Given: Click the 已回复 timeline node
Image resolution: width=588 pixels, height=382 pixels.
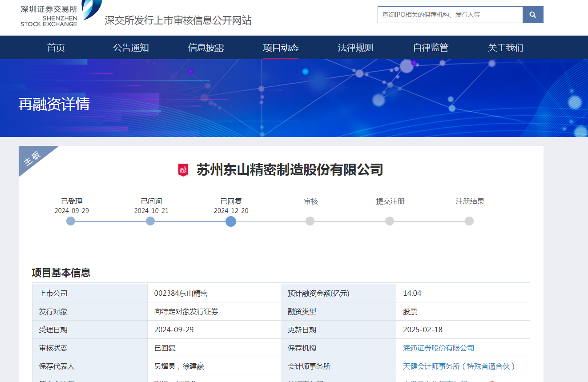Looking at the screenshot, I should click(x=231, y=221).
